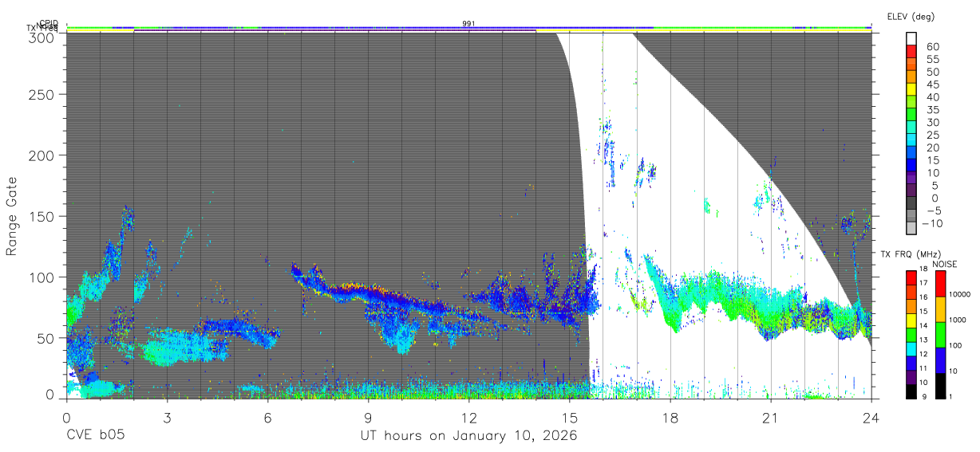The height and width of the screenshot is (452, 980).
Task: Click the '21' tick on UT hours axis
Action: pos(771,417)
